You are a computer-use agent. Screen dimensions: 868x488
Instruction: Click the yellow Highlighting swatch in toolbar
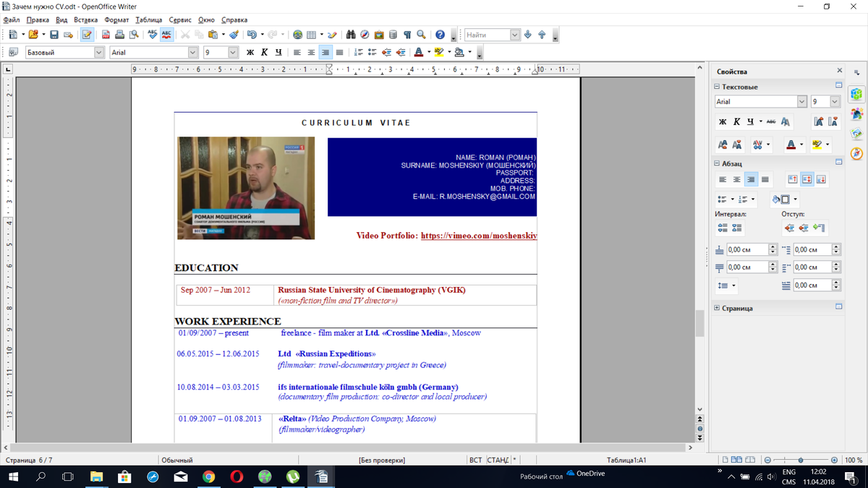point(439,52)
